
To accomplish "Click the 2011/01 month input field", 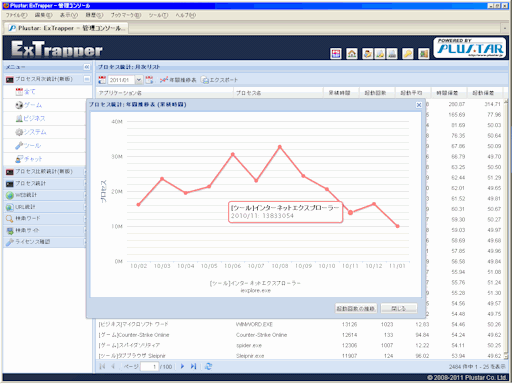I will click(x=121, y=80).
